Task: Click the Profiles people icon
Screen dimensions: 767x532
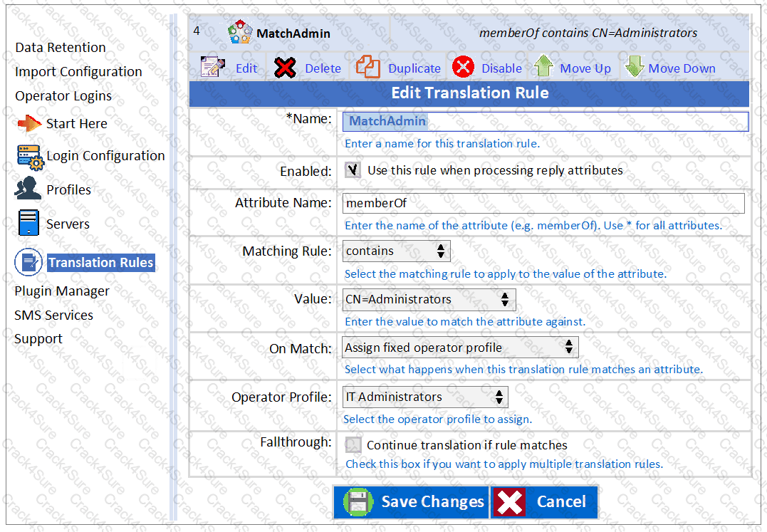Action: click(x=28, y=189)
